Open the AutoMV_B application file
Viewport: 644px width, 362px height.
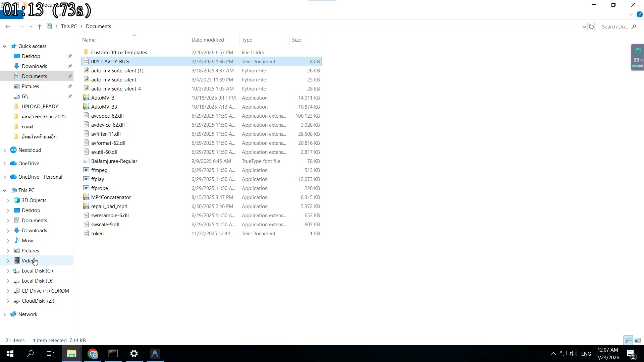[103, 98]
